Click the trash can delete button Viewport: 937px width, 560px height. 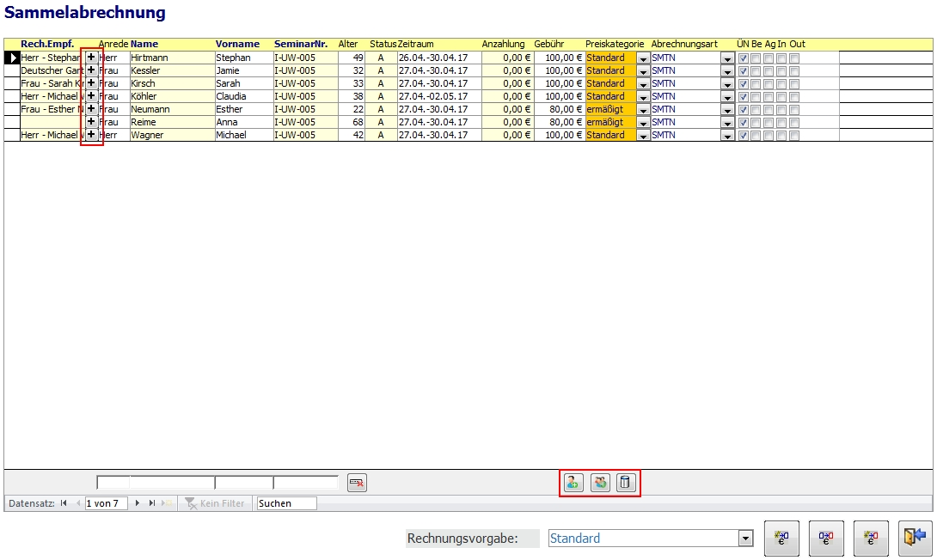point(626,483)
